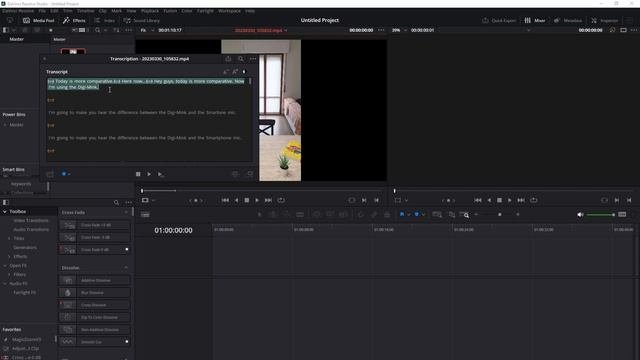640x360 pixels.
Task: Open the Workspace menu
Action: (x=229, y=11)
